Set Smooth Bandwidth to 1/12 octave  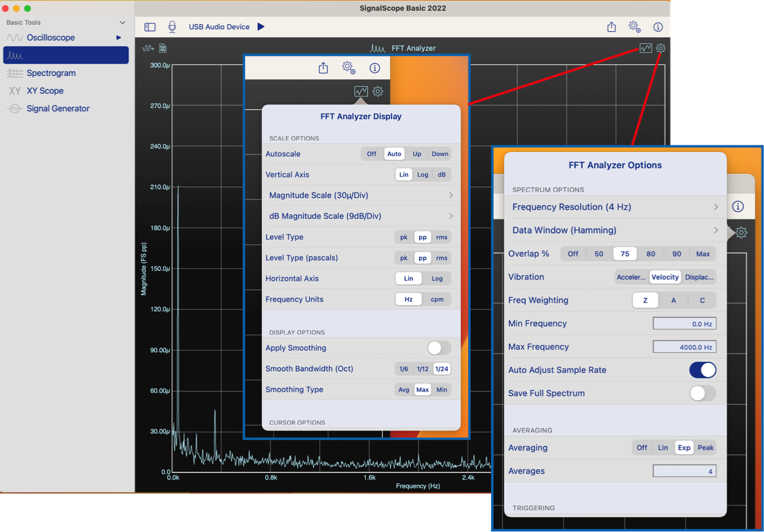point(422,369)
